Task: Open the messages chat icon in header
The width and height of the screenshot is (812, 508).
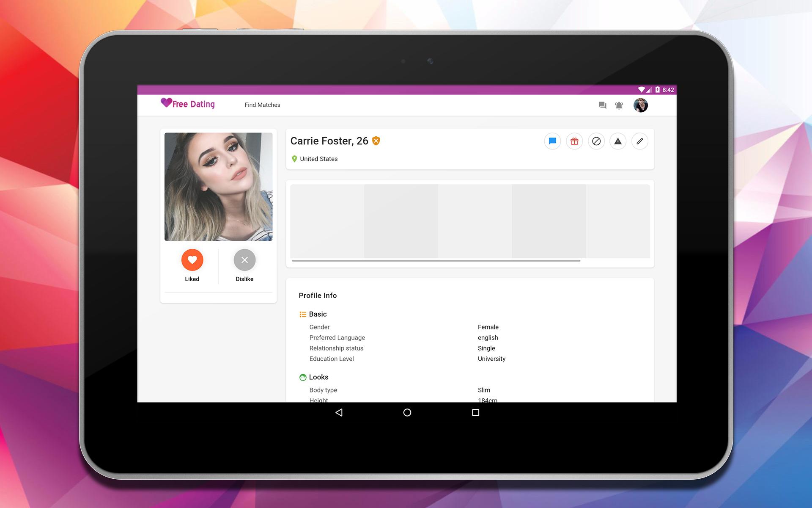Action: pos(602,105)
